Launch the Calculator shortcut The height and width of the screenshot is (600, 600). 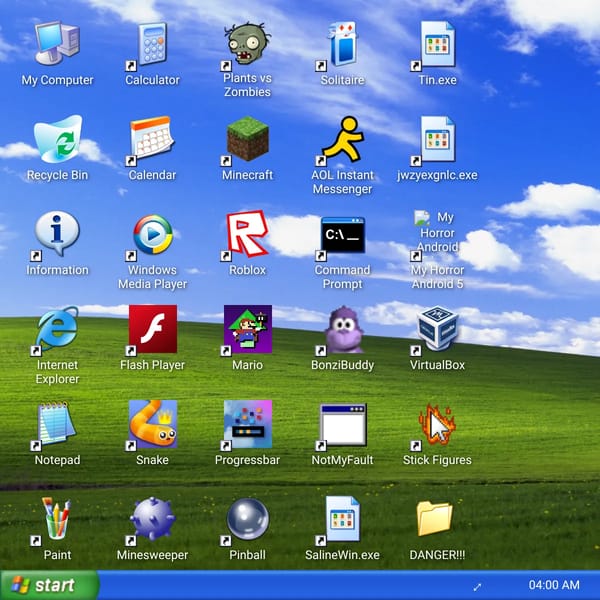pos(152,43)
